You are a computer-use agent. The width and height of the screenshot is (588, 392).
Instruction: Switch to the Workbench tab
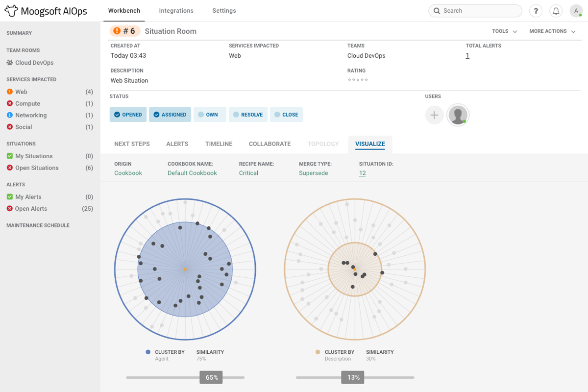click(124, 11)
